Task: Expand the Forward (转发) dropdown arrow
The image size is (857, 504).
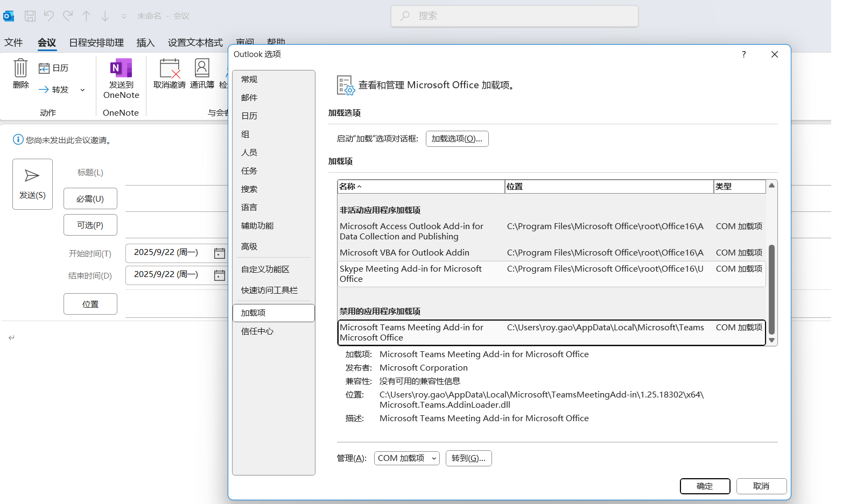Action: [x=82, y=90]
